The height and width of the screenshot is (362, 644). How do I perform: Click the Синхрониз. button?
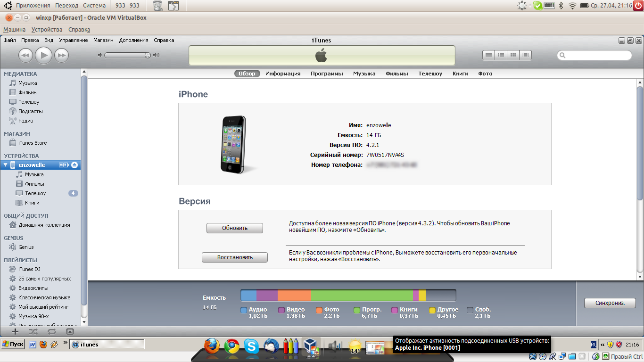click(610, 303)
